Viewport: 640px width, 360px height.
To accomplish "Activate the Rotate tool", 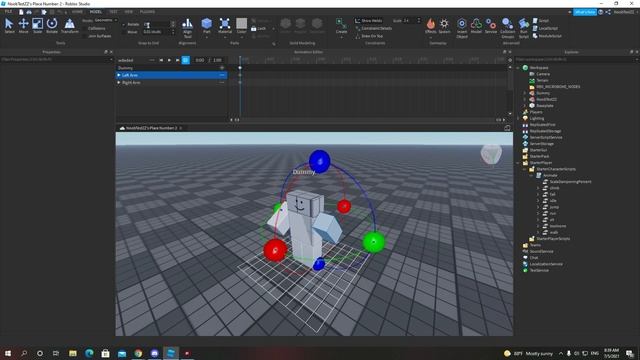I will pos(52,25).
